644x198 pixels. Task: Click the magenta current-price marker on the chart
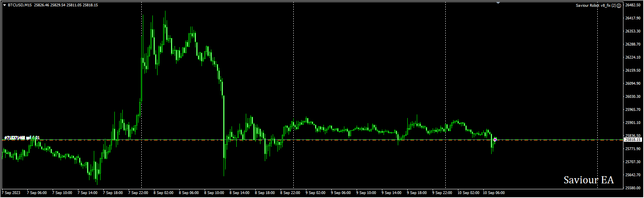tap(495, 139)
